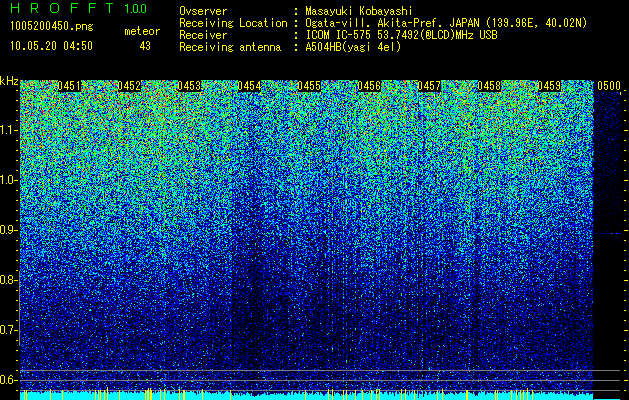Click the 0459 time marker

(549, 86)
